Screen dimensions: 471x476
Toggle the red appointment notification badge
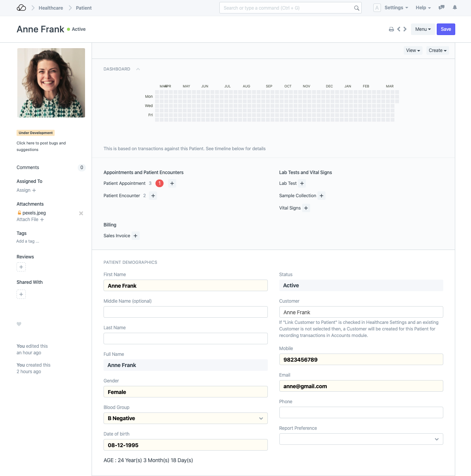(x=159, y=183)
